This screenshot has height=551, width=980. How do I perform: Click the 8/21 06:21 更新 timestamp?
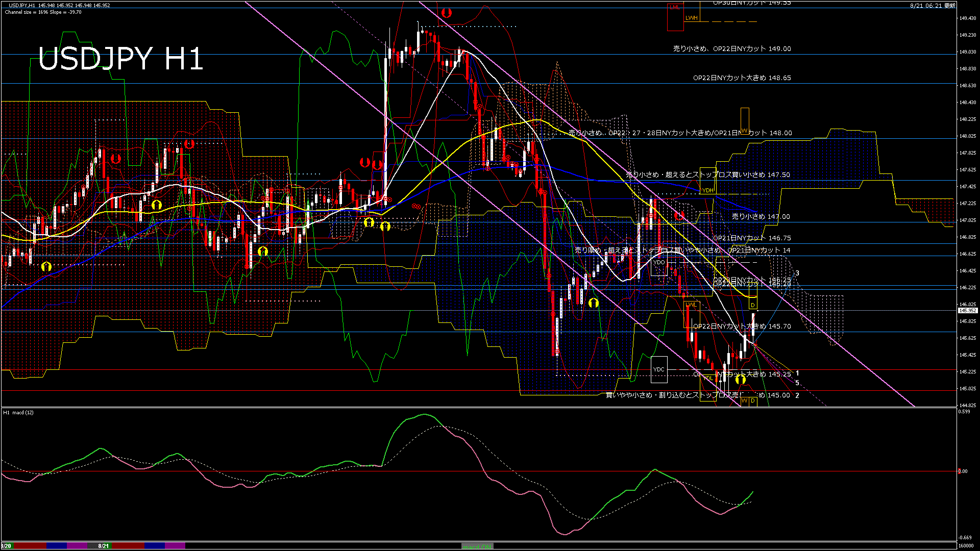coord(933,6)
